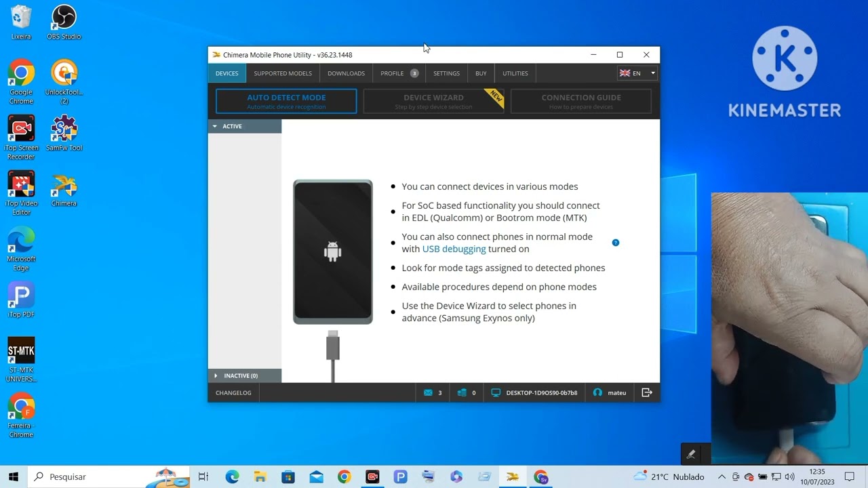Open the Mail app on the taskbar
This screenshot has height=488, width=868.
[316, 477]
